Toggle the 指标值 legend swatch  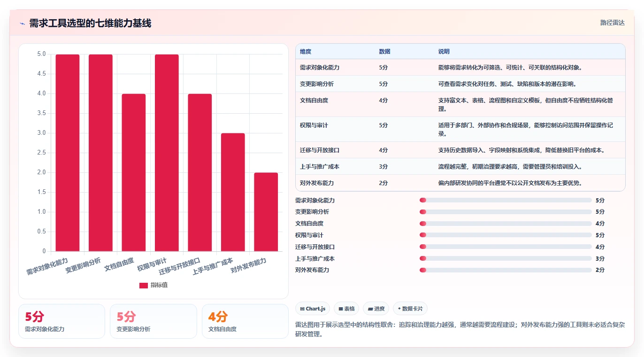tap(144, 285)
